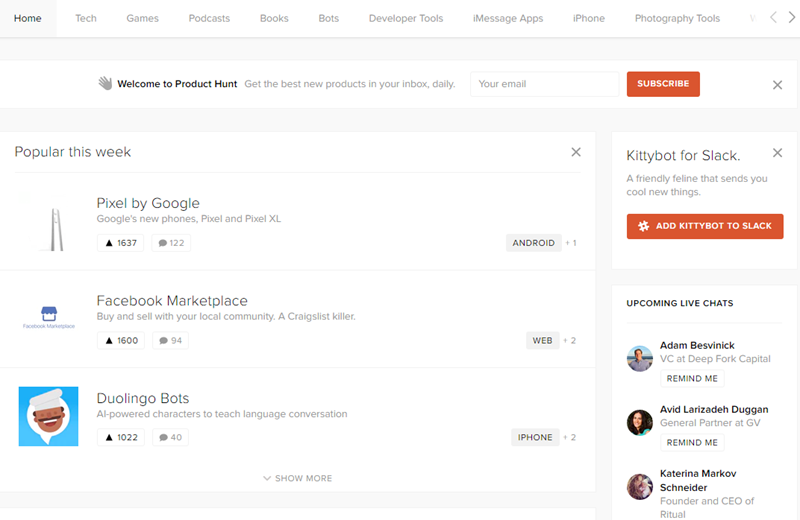Dismiss the Welcome to Product Hunt banner
The image size is (800, 520).
pyautogui.click(x=777, y=85)
